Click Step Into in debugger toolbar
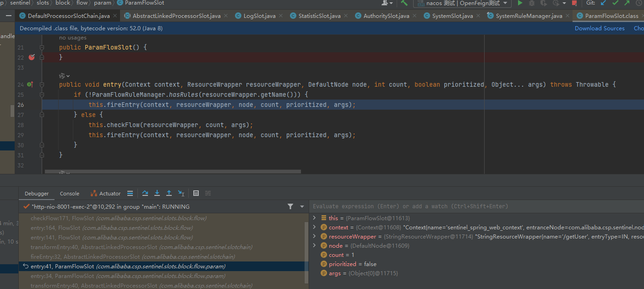This screenshot has width=644, height=289. point(157,193)
